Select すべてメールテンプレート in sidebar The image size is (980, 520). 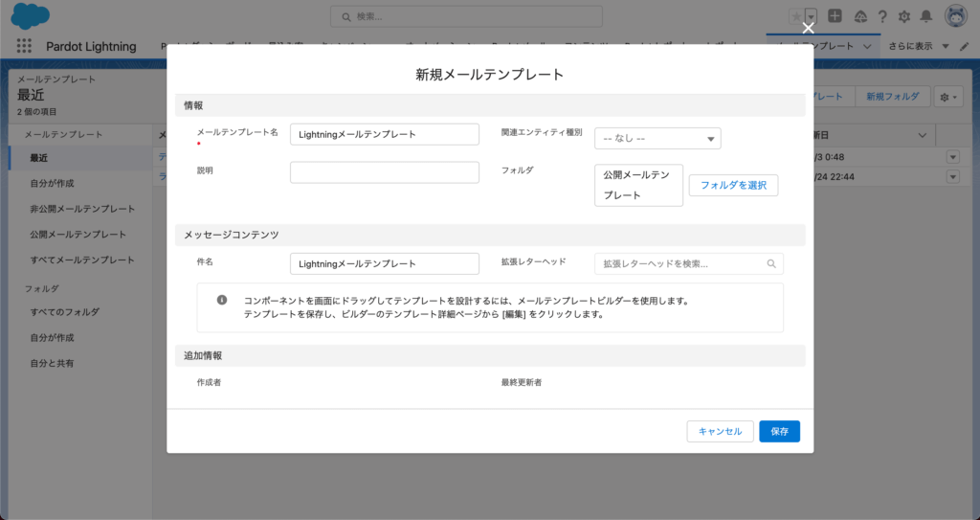click(82, 260)
